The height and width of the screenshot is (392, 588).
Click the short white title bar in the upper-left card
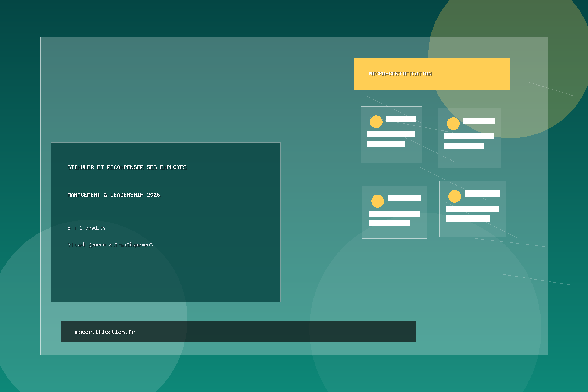pyautogui.click(x=401, y=119)
